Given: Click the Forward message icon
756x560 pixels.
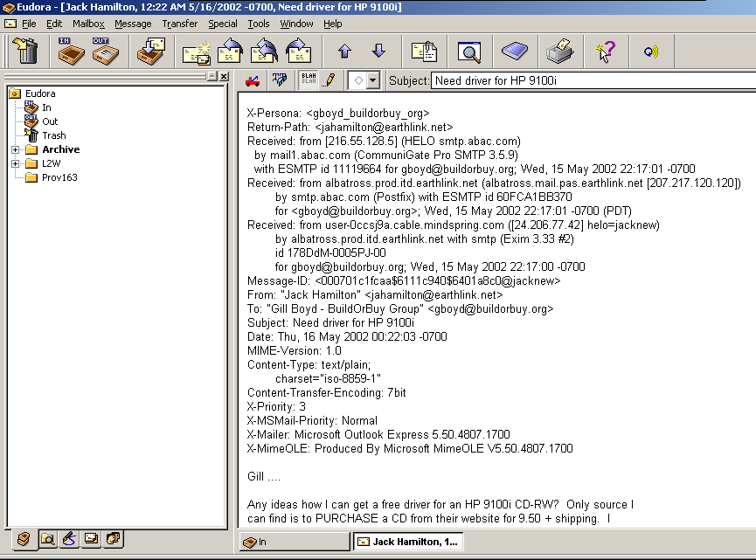Looking at the screenshot, I should tap(298, 51).
